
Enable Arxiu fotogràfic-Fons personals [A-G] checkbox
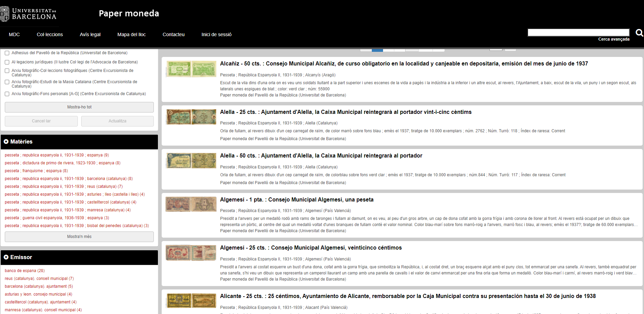[x=7, y=94]
